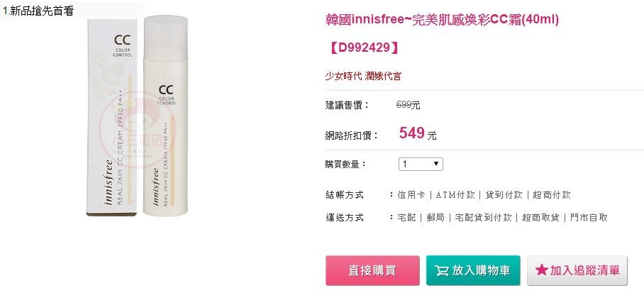Click the 少女時代 潤娥代言 tagline

(x=363, y=76)
